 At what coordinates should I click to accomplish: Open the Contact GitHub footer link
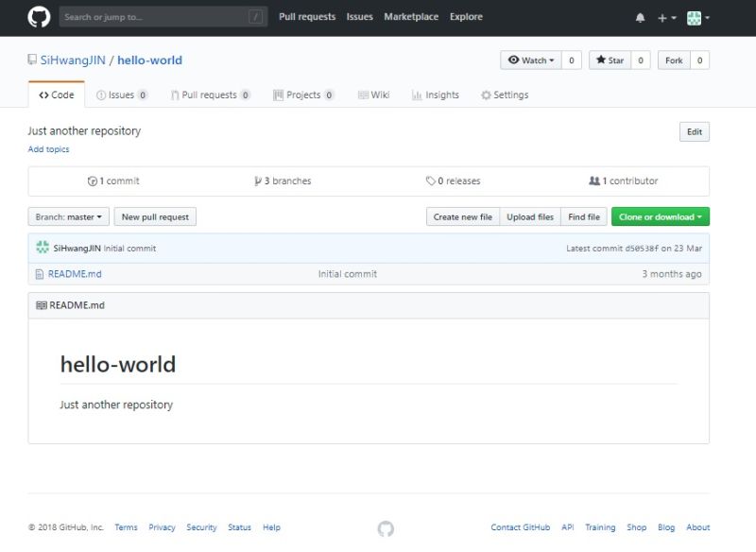click(x=521, y=527)
